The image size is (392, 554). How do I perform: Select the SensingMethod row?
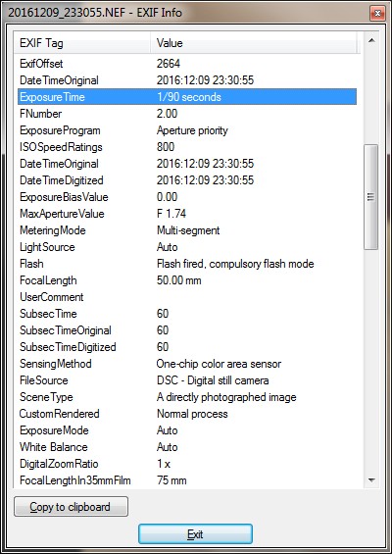coord(187,364)
